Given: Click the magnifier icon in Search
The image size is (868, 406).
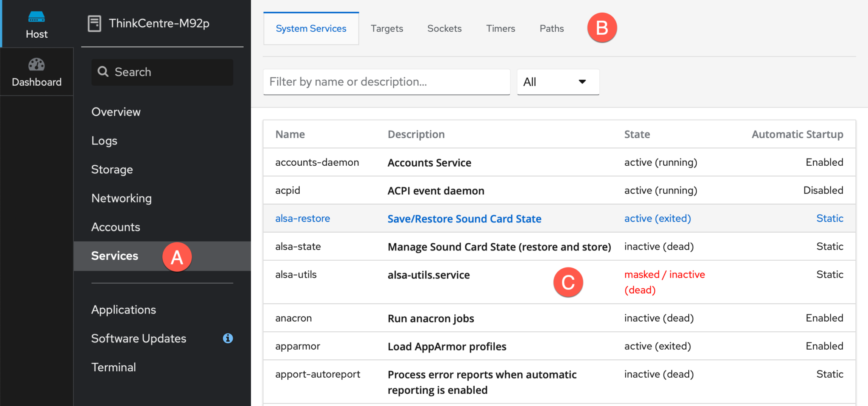Looking at the screenshot, I should pos(103,72).
